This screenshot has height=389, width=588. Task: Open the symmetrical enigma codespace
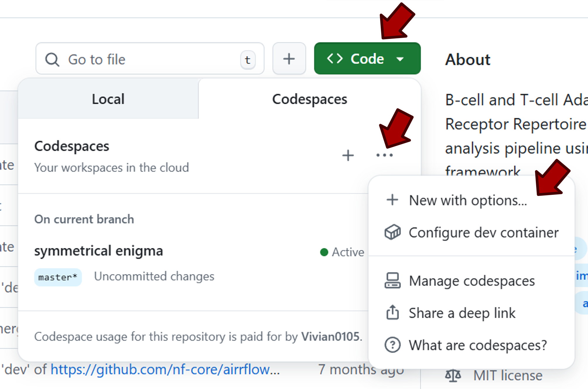pyautogui.click(x=98, y=251)
